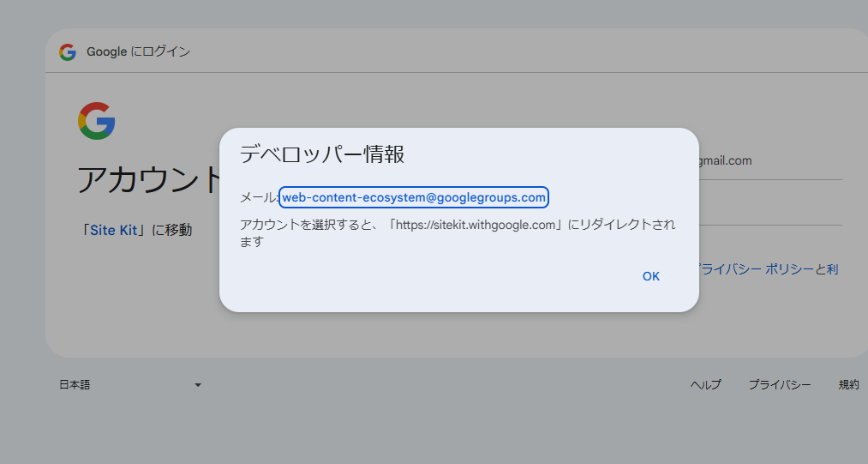The height and width of the screenshot is (464, 868).
Task: Click the に移動 text after Site Kit
Action: 172,230
